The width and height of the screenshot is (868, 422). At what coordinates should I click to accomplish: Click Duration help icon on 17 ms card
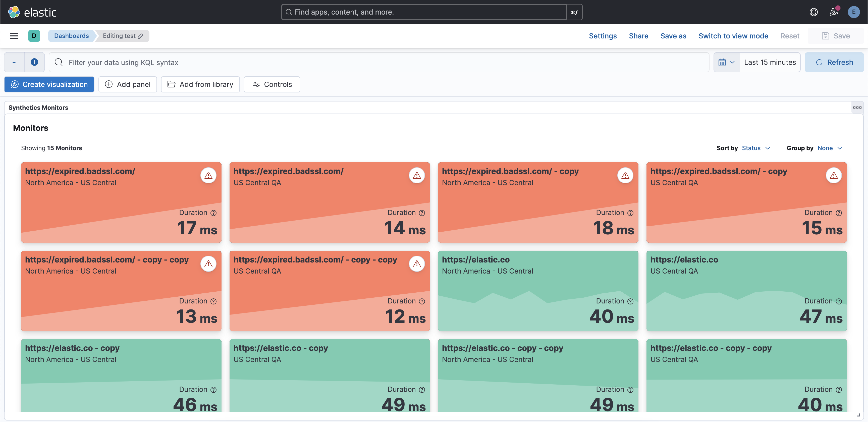[x=213, y=213]
